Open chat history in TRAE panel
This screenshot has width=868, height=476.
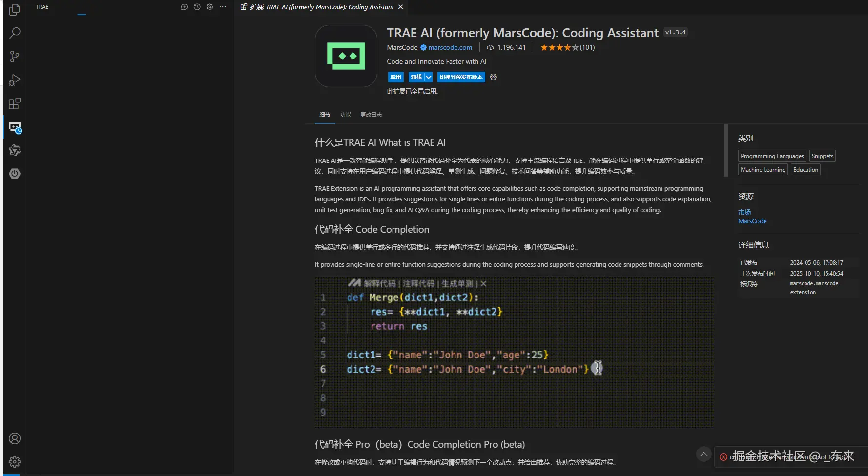click(197, 7)
